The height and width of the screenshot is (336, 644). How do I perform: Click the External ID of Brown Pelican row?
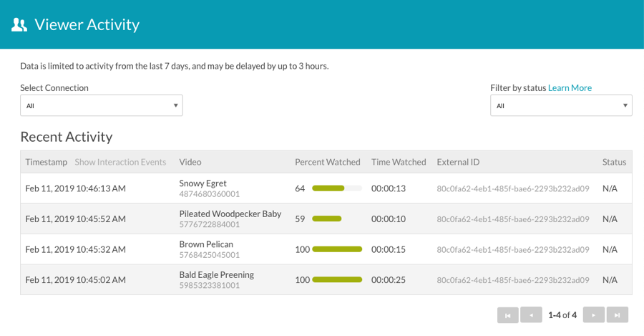(x=512, y=249)
